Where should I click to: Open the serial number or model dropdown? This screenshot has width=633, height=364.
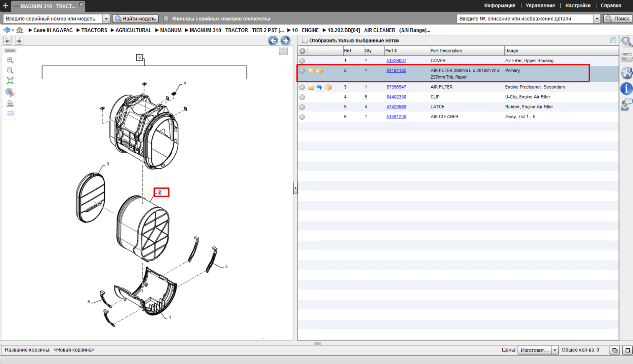106,19
